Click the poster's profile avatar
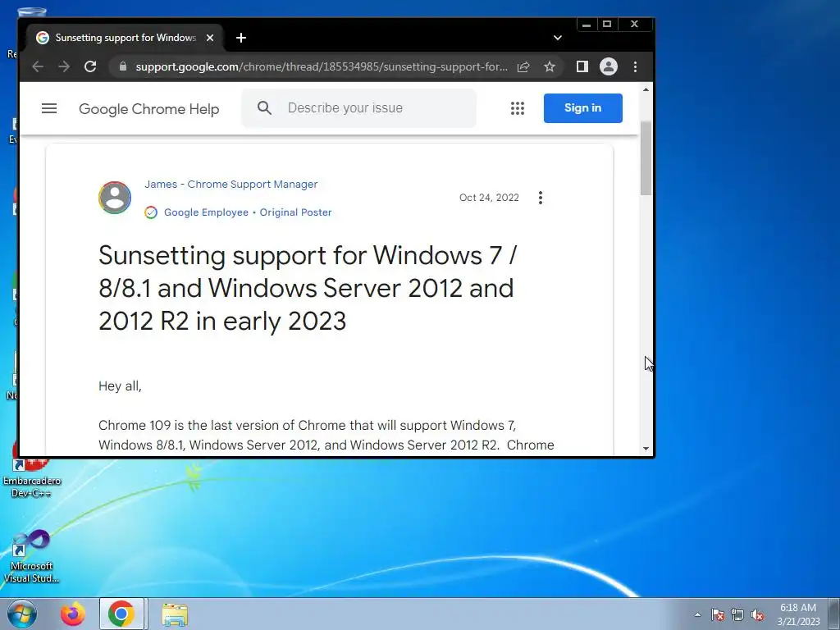 pos(115,198)
